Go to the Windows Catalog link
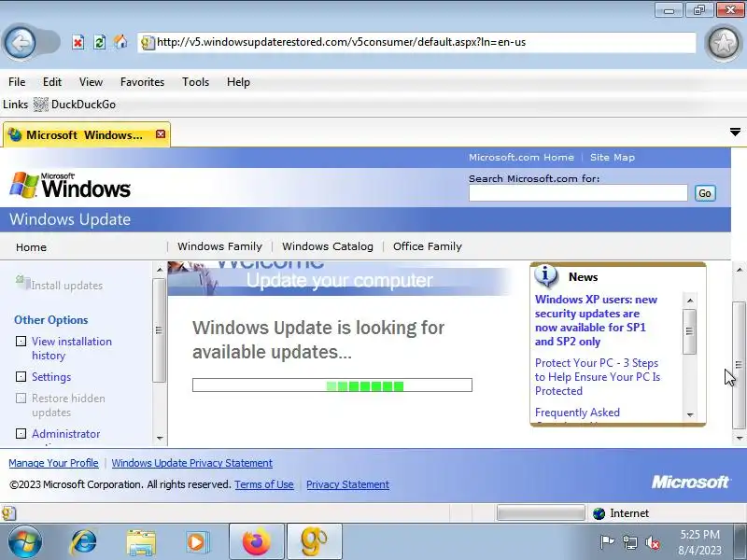Image resolution: width=747 pixels, height=560 pixels. (x=328, y=246)
